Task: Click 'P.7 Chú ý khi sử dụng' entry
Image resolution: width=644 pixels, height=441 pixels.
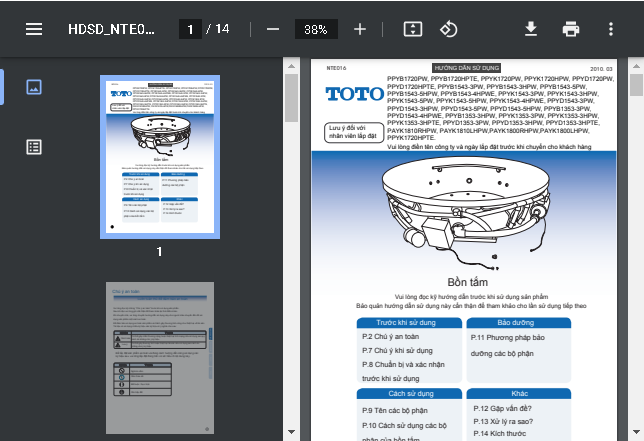Action: point(397,351)
